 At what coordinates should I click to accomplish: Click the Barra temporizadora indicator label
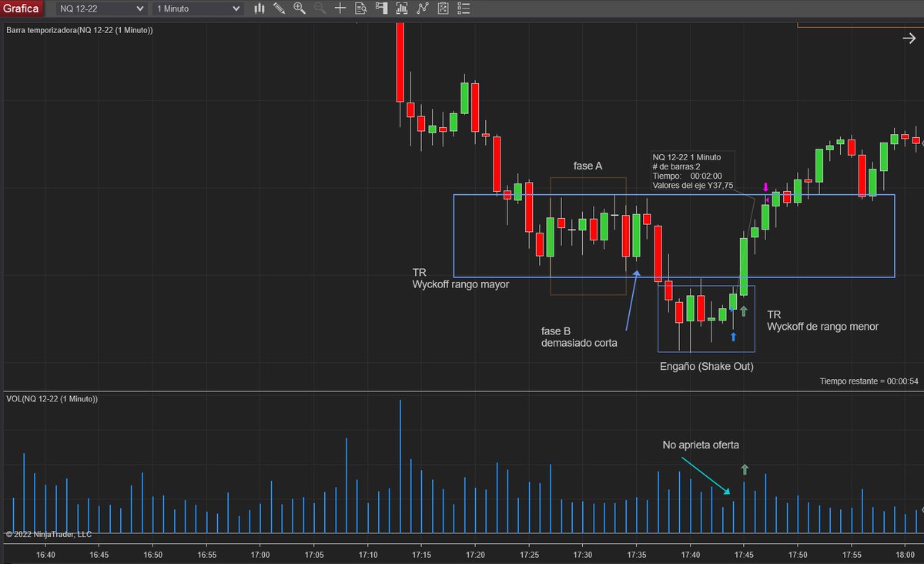coord(79,30)
